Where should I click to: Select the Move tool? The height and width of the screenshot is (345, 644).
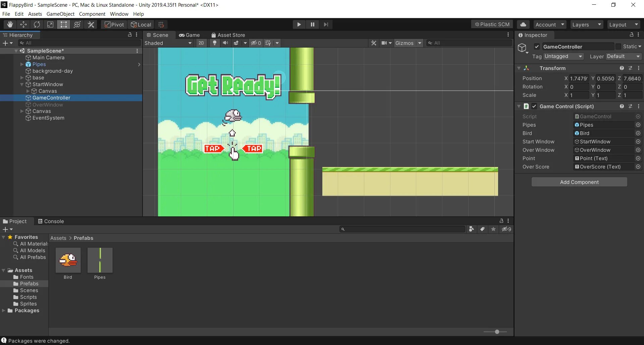(23, 24)
